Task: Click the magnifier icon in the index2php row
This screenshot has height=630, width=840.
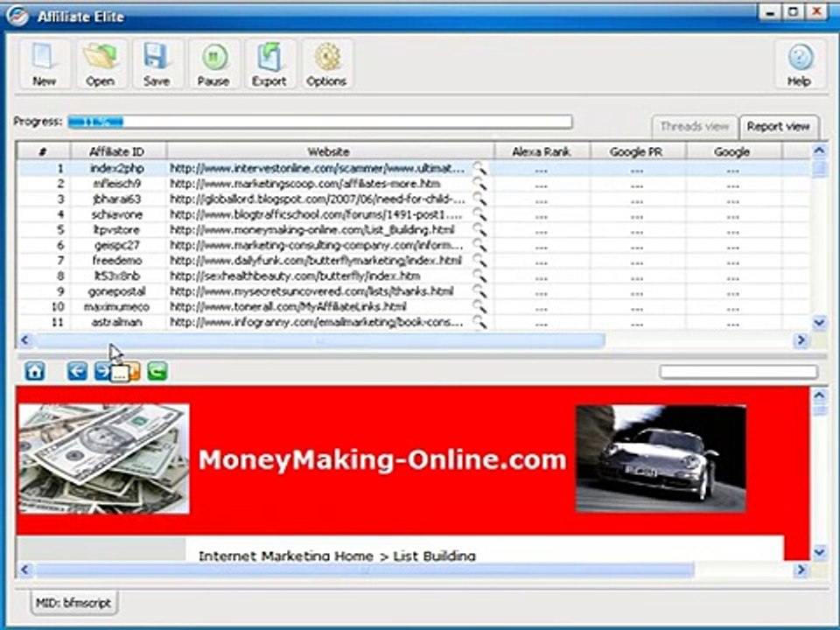Action: (x=479, y=169)
